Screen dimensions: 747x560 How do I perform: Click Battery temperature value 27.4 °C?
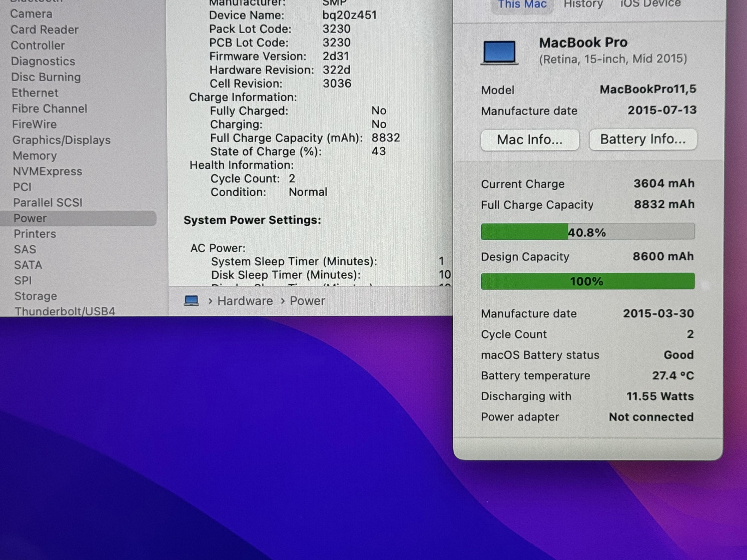click(673, 376)
